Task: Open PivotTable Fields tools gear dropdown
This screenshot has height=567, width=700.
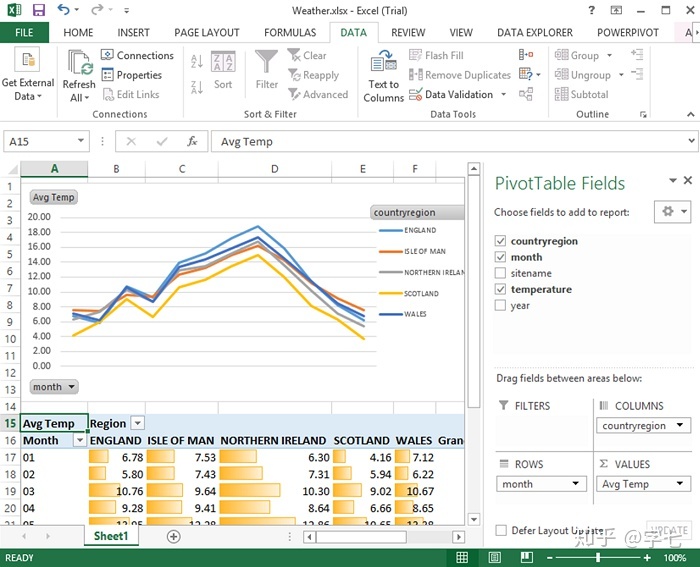Action: coord(673,211)
